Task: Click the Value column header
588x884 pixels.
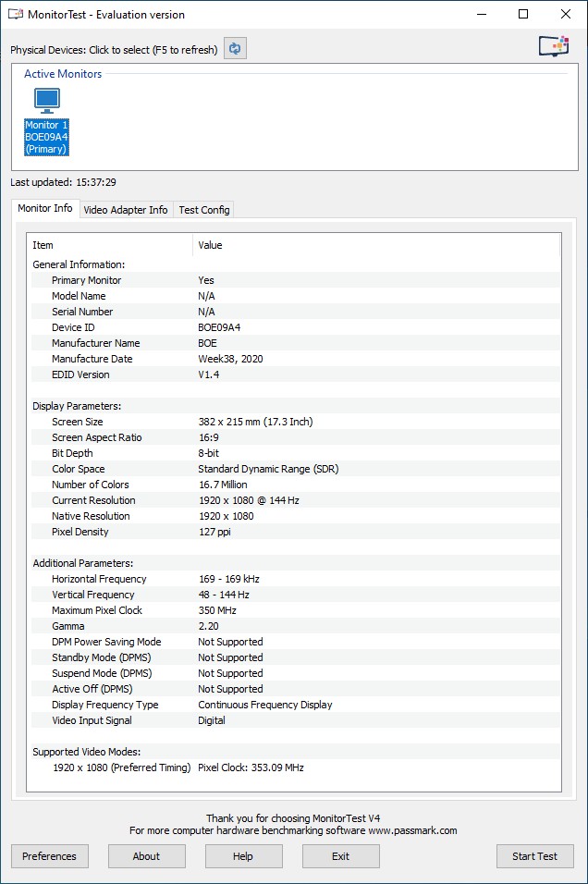Action: (x=211, y=245)
